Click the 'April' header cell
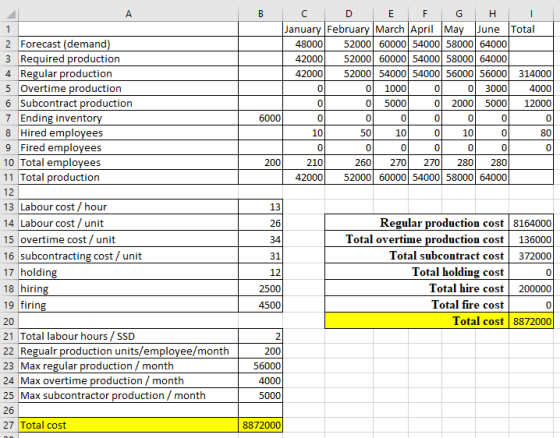This screenshot has height=438, width=560. (x=425, y=29)
